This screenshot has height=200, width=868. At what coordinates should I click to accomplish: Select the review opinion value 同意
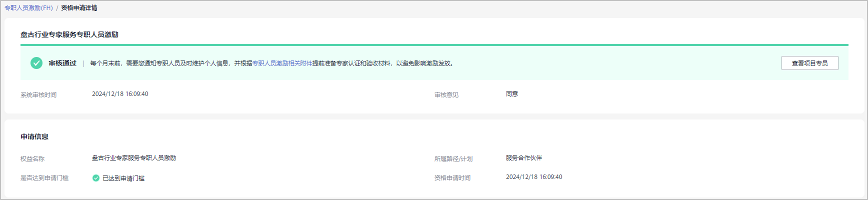(512, 94)
